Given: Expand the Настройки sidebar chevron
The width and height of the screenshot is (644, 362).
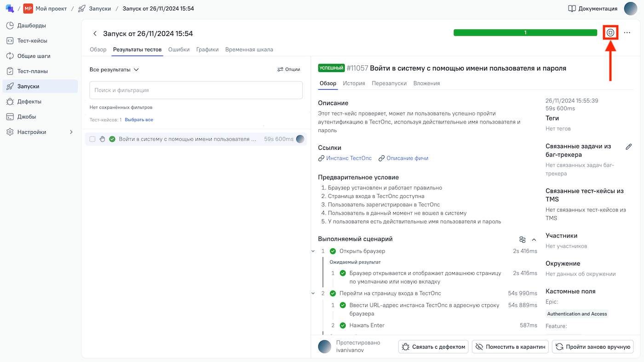Looking at the screenshot, I should tap(71, 132).
